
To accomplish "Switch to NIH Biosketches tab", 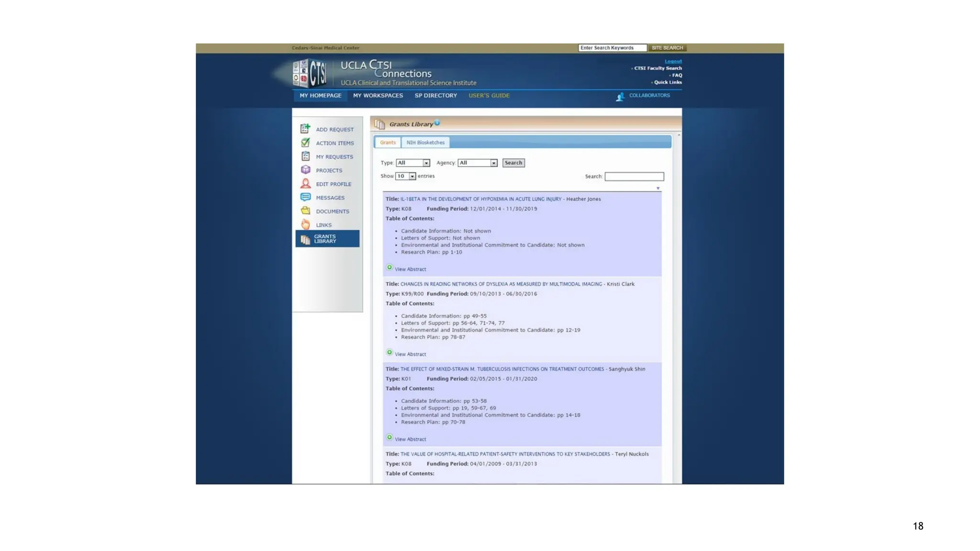I will [425, 143].
